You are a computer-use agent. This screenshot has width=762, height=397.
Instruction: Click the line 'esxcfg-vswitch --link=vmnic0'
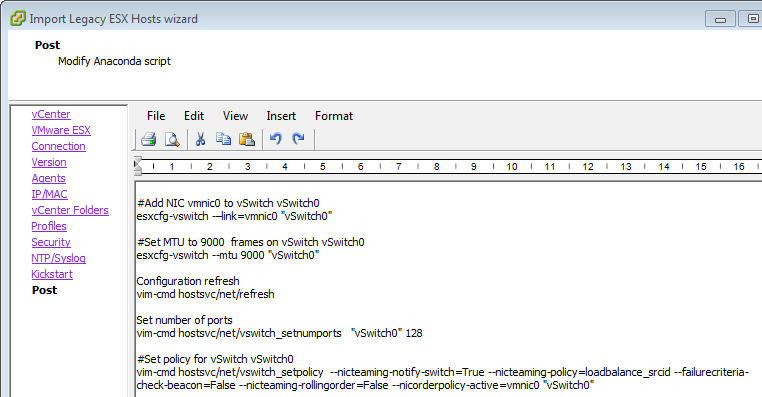tap(234, 216)
